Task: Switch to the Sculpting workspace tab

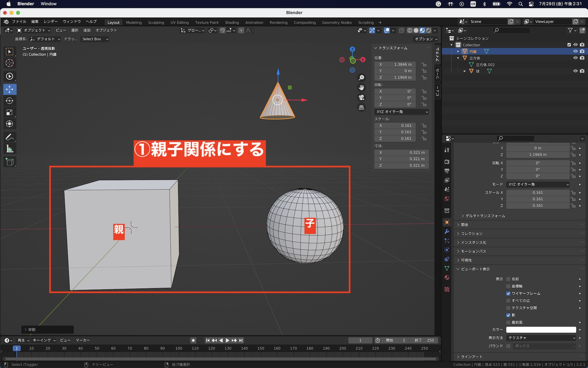Action: tap(156, 22)
